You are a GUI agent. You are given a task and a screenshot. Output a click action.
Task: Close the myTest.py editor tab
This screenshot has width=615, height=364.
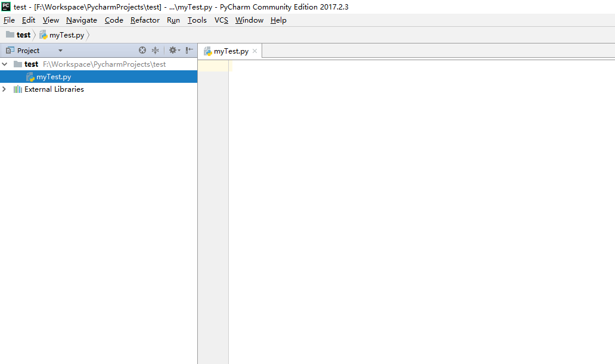pyautogui.click(x=254, y=51)
